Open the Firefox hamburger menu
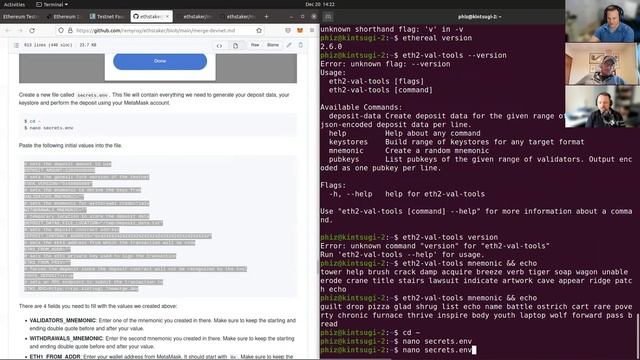This screenshot has height=360, width=640. [x=312, y=31]
